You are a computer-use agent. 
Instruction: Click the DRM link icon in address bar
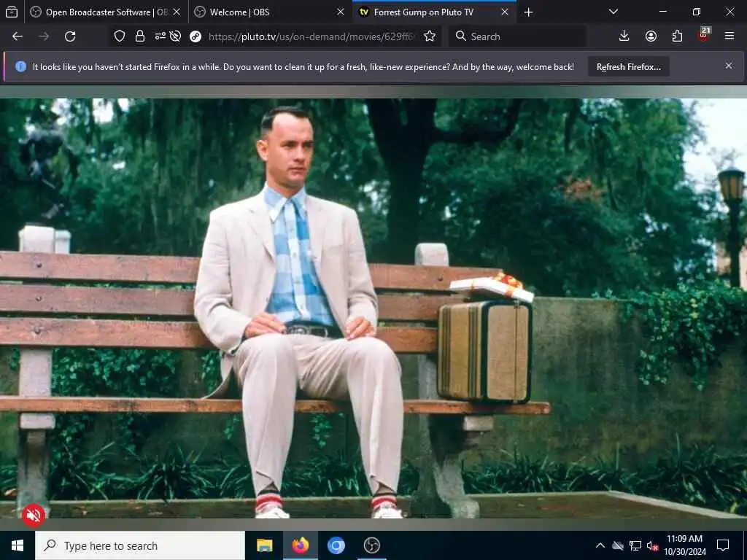point(196,36)
